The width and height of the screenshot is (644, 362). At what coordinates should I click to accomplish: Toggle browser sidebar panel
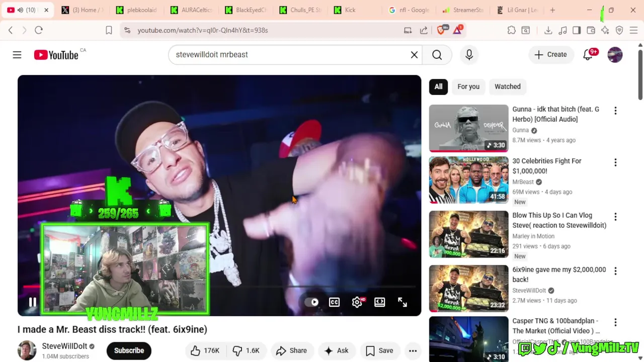[x=577, y=30]
